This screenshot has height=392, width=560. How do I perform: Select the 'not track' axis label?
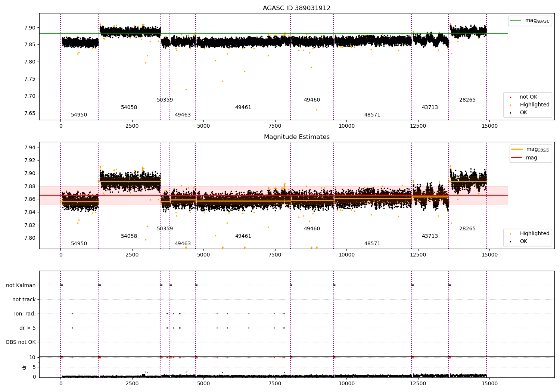(24, 299)
